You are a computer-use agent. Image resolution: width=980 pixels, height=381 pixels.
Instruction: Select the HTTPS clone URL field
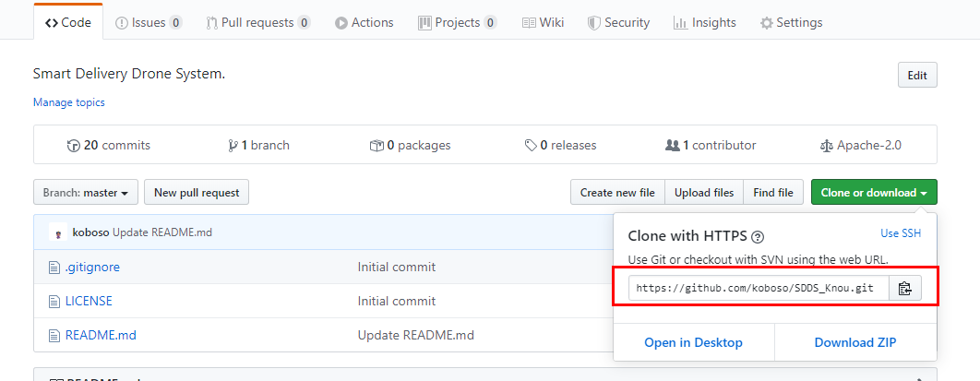(x=759, y=288)
